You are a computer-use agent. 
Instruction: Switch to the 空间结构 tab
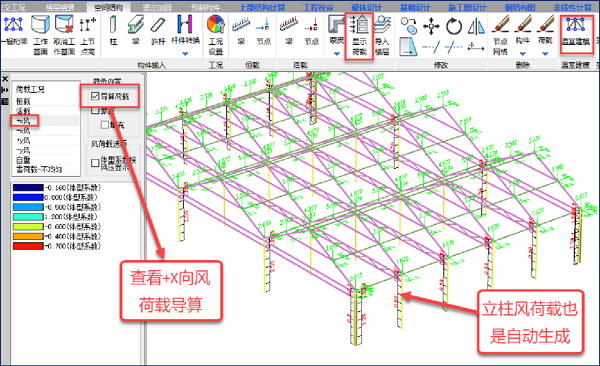tap(109, 7)
